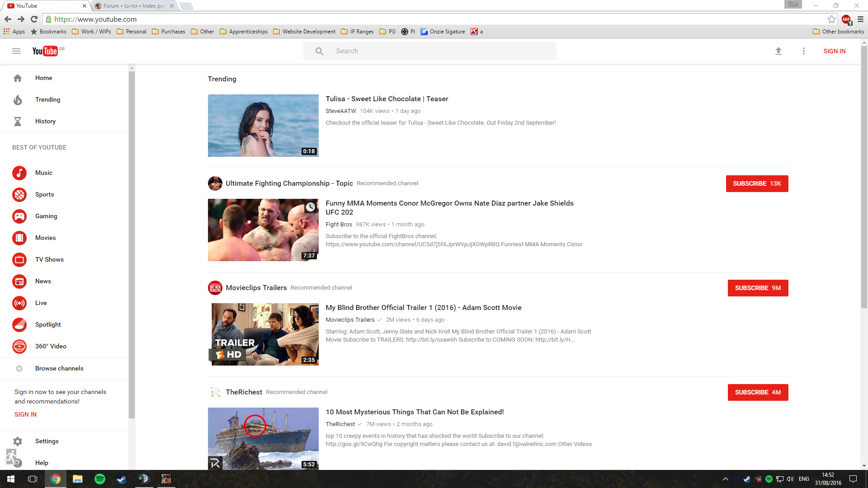Click the Ultimate Fighting Championship channel avatar

[x=215, y=183]
